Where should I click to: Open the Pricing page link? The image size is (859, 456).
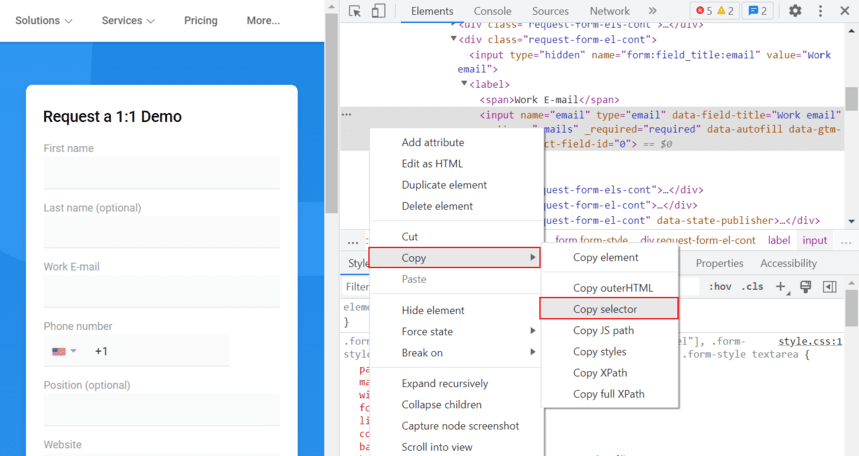201,20
